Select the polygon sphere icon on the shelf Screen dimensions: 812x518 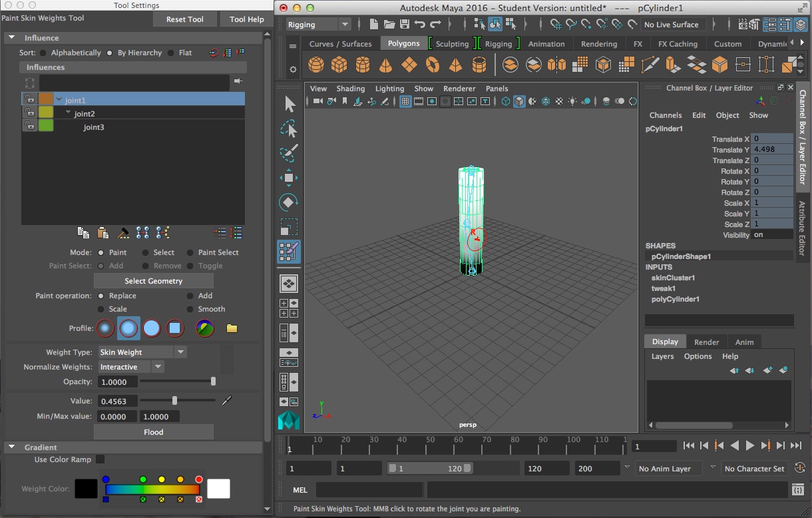tap(315, 64)
